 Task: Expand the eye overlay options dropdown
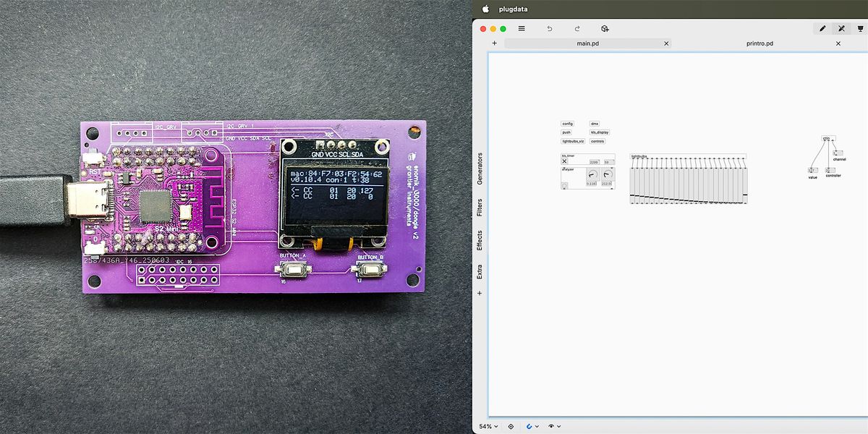555,427
